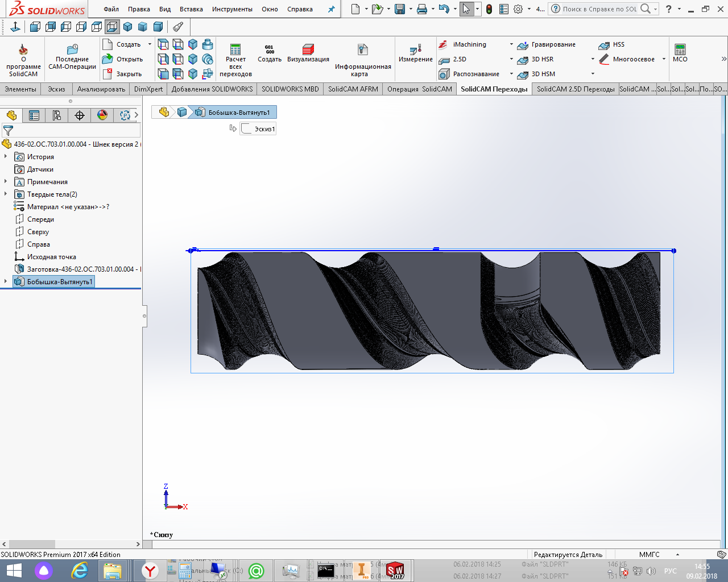Open the MCO machine control operation
The width and height of the screenshot is (728, 582).
(680, 53)
